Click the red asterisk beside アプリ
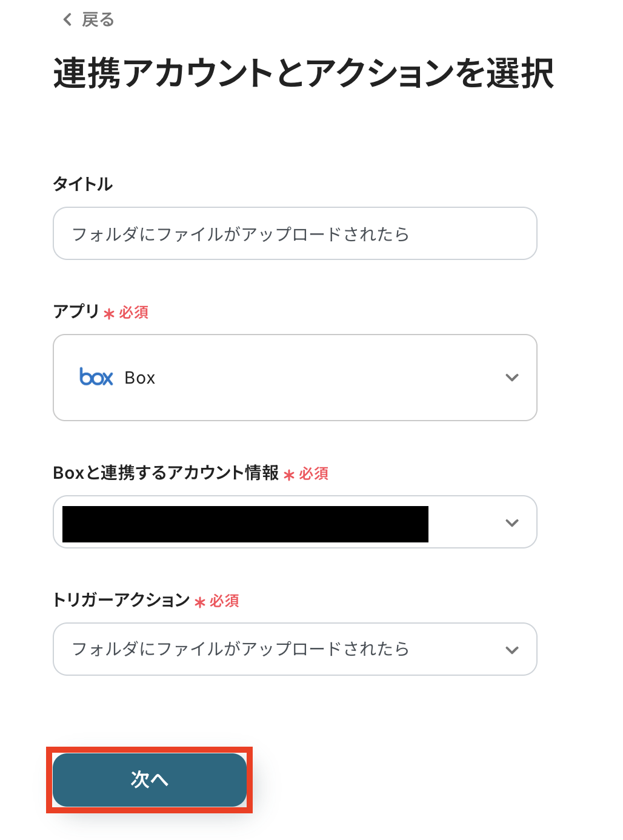623x840 pixels. (x=109, y=314)
